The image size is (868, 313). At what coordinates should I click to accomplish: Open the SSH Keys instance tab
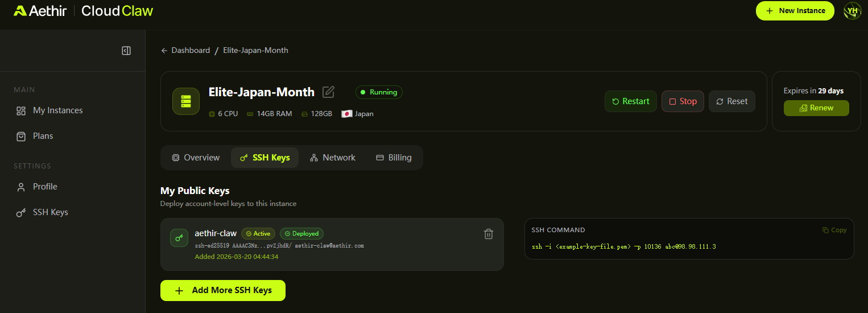(x=264, y=158)
